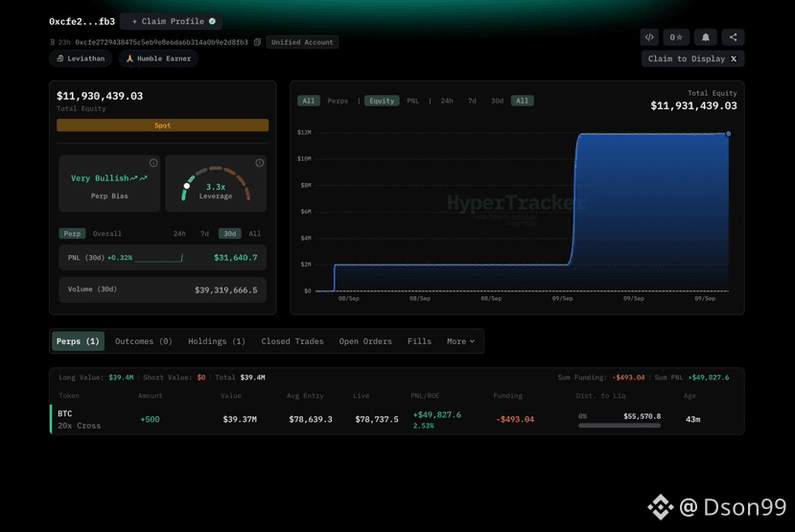Viewport: 795px width, 532px height.
Task: Click the Claim Profile button
Action: tap(172, 21)
